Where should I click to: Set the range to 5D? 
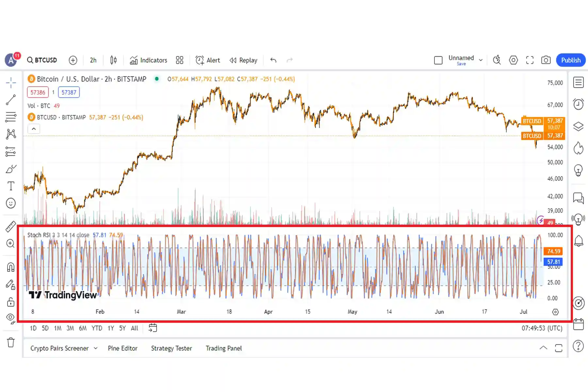pos(45,328)
